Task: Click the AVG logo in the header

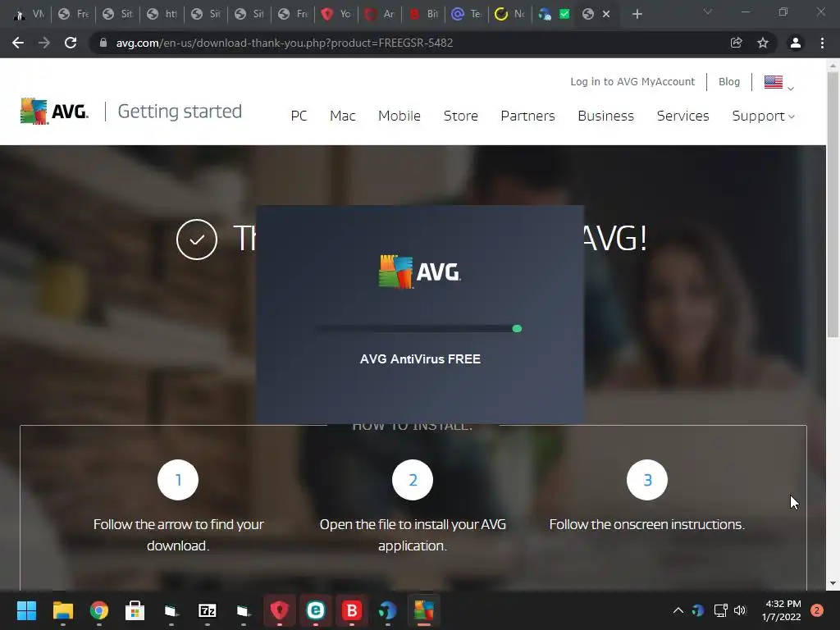Action: [55, 112]
